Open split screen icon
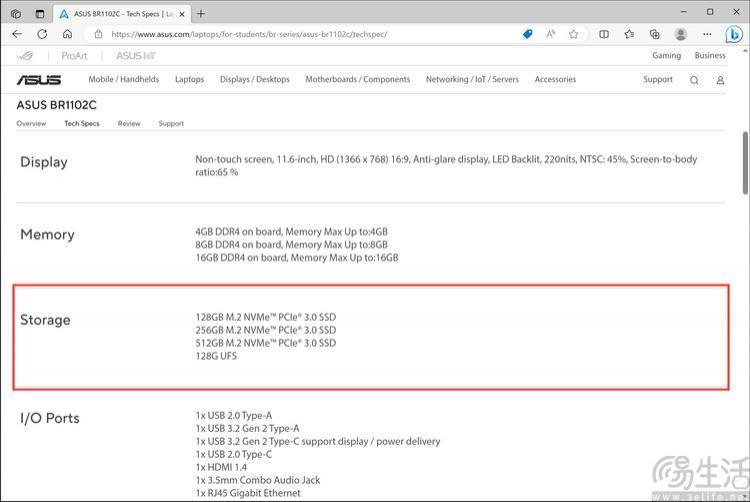 click(x=604, y=34)
